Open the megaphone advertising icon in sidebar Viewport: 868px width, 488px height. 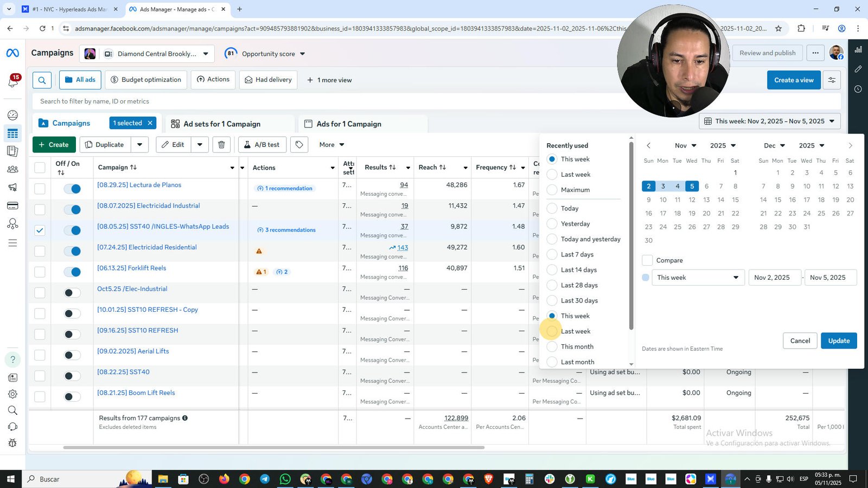click(12, 187)
